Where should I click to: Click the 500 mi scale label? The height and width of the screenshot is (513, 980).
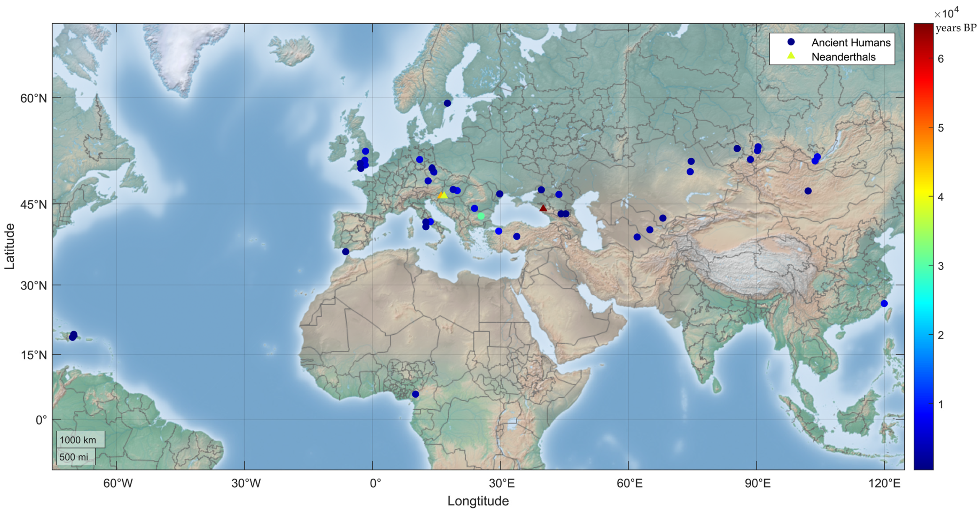coord(74,457)
